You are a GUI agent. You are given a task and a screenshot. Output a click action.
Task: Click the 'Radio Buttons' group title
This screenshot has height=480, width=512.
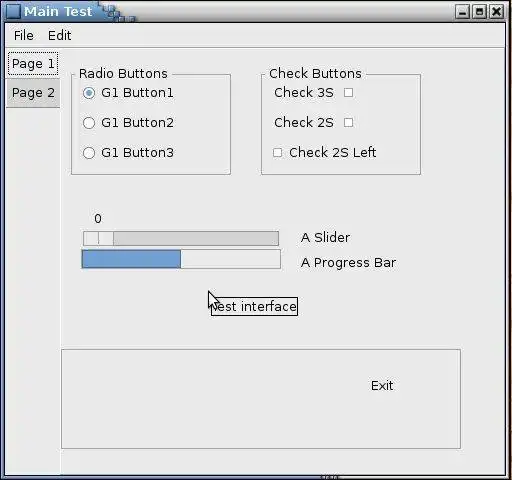(x=123, y=74)
